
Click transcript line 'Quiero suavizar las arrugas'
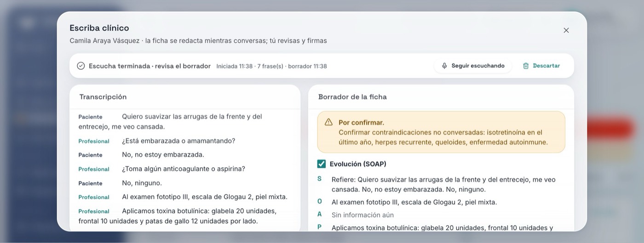[170, 122]
